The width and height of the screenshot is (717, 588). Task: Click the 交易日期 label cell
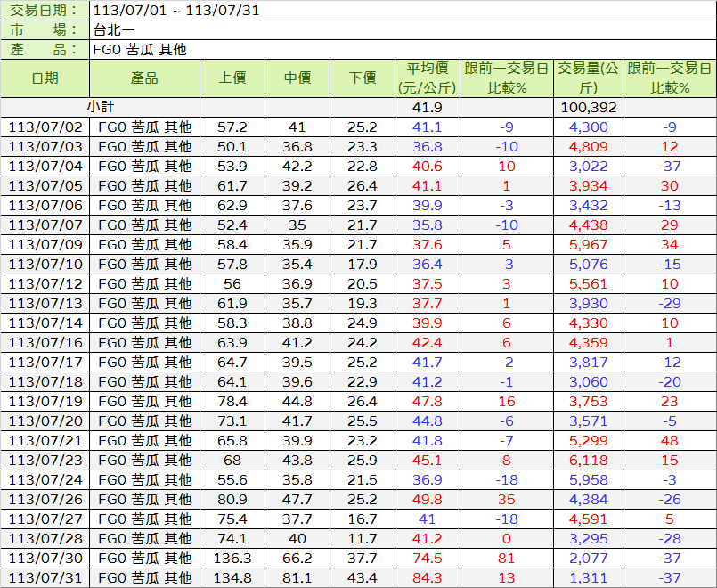45,11
